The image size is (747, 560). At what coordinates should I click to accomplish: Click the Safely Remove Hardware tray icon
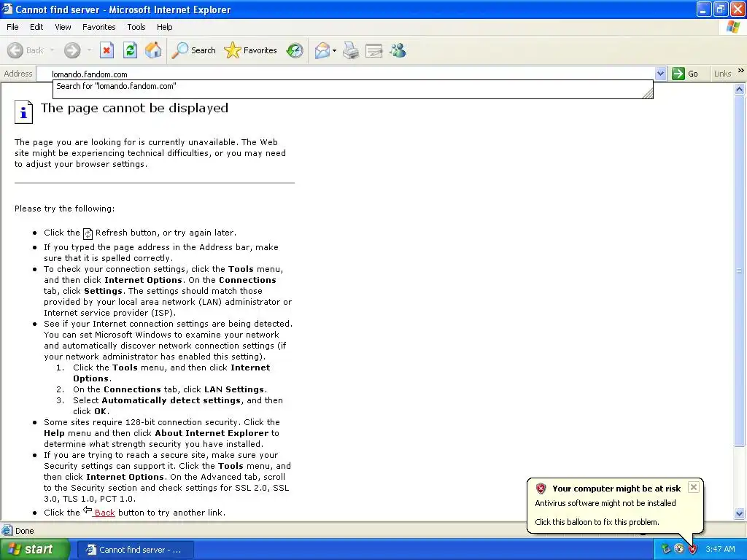click(665, 549)
